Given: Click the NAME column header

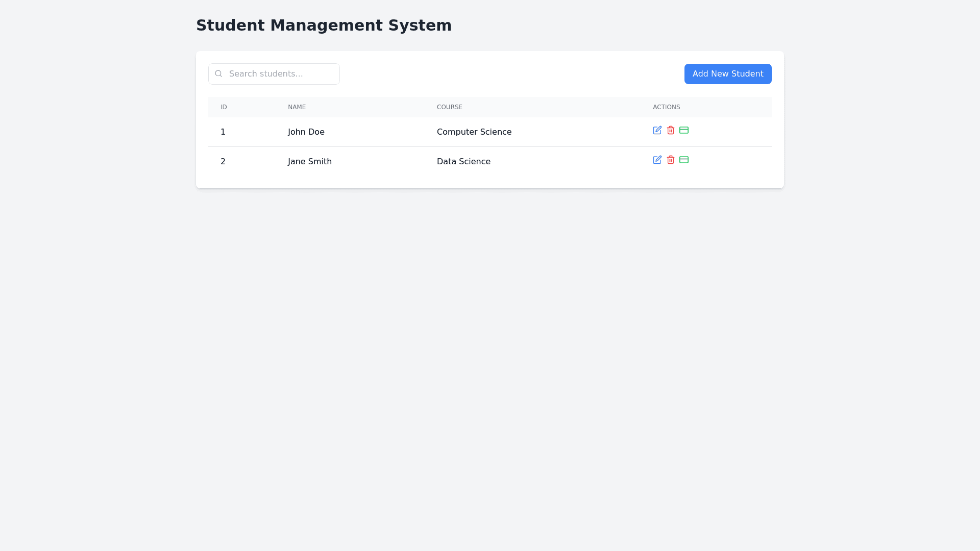Looking at the screenshot, I should (x=297, y=107).
